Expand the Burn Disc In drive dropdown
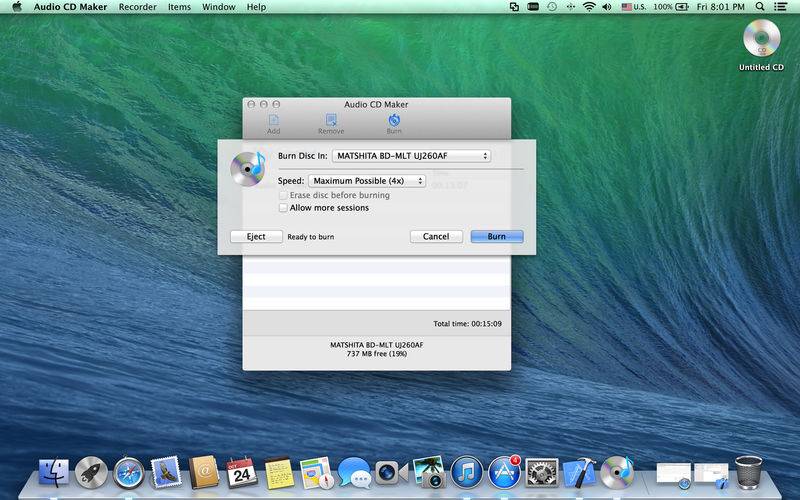Viewport: 800px width, 500px height. point(411,156)
